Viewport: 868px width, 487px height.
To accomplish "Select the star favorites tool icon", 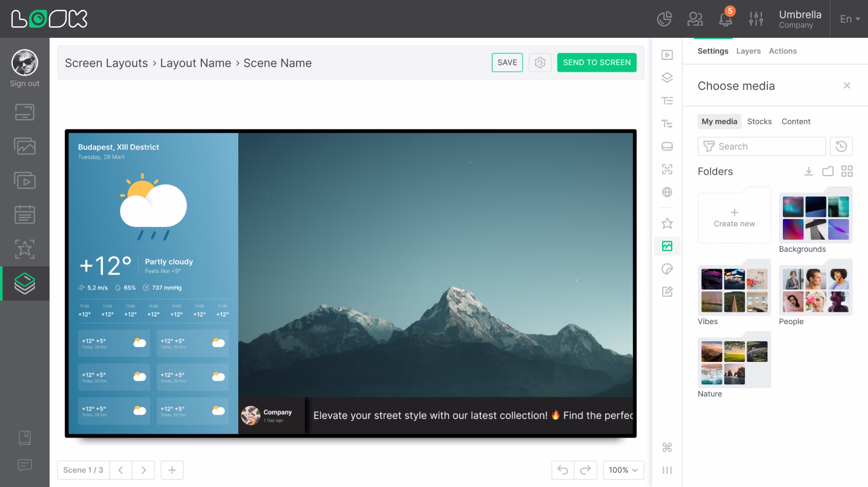I will [667, 223].
